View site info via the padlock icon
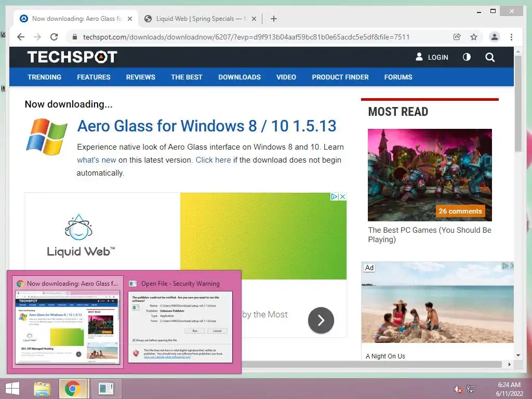This screenshot has height=399, width=532. pyautogui.click(x=75, y=37)
